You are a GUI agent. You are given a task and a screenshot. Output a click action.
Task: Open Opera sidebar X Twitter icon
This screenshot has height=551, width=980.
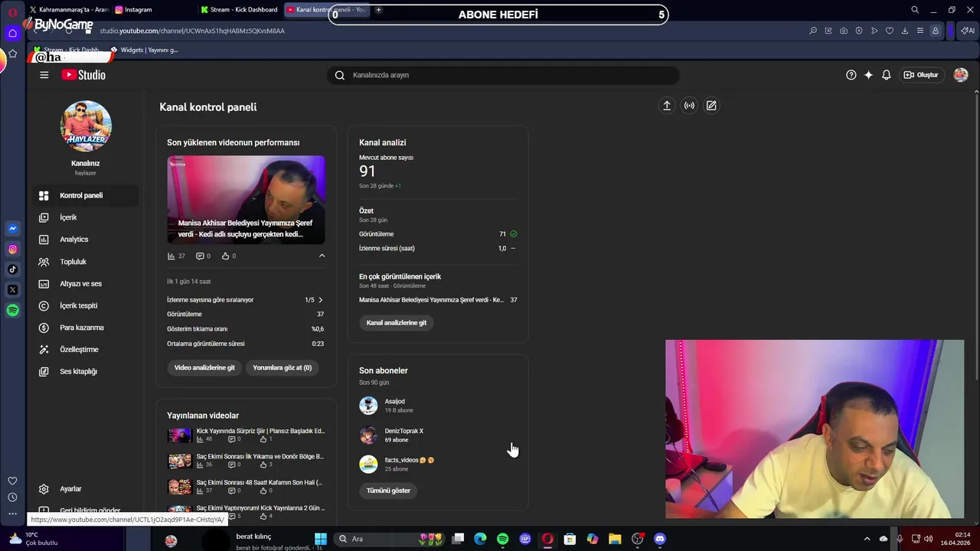click(12, 290)
